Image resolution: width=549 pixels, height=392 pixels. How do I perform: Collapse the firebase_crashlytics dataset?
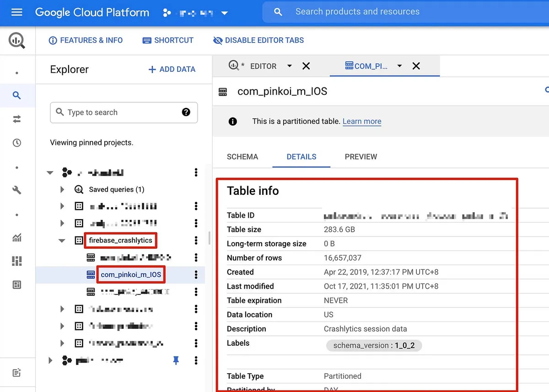coord(62,241)
